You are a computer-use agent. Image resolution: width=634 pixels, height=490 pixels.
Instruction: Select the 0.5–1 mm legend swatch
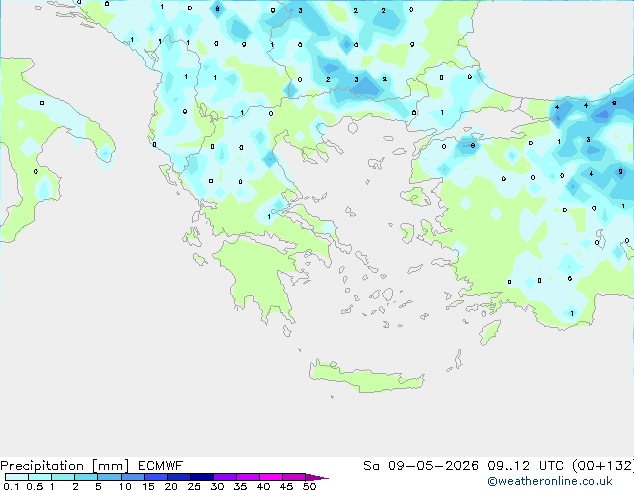tap(40, 477)
